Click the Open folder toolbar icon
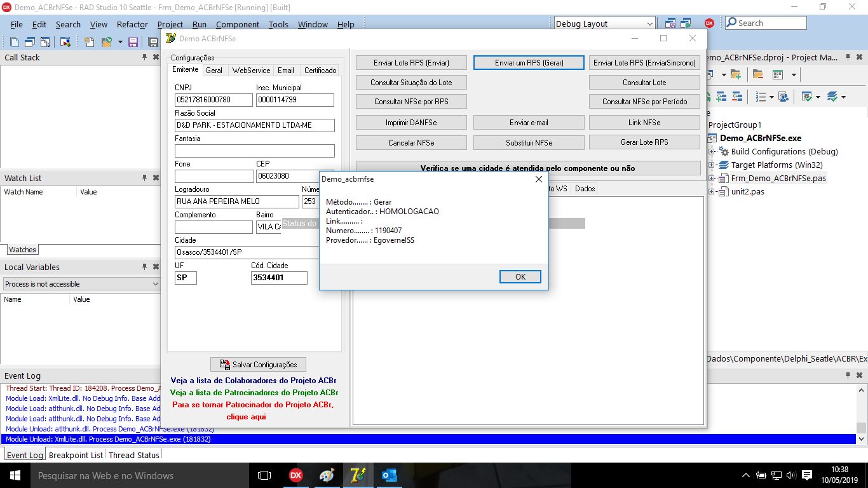868x488 pixels. 106,42
